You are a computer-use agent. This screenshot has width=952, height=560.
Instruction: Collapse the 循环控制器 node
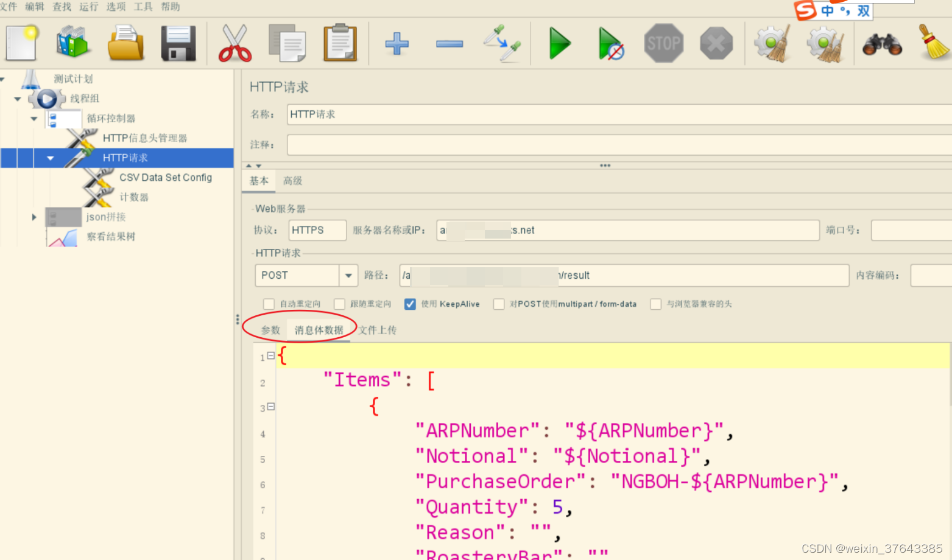[34, 119]
